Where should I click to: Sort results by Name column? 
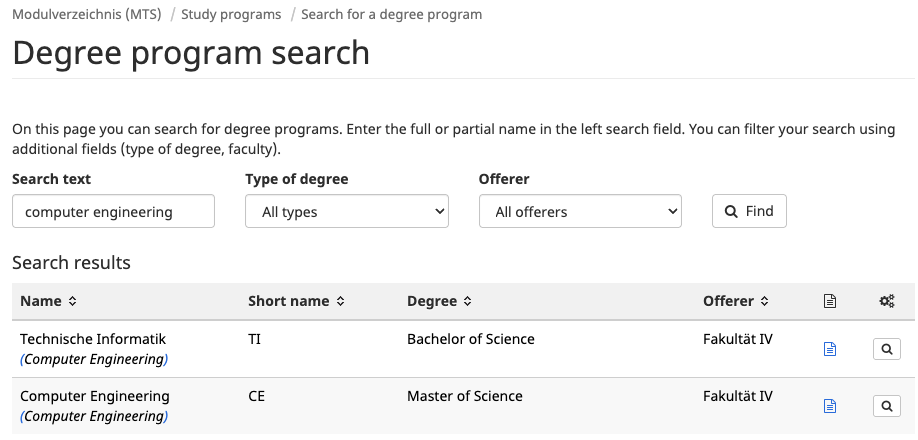(48, 301)
